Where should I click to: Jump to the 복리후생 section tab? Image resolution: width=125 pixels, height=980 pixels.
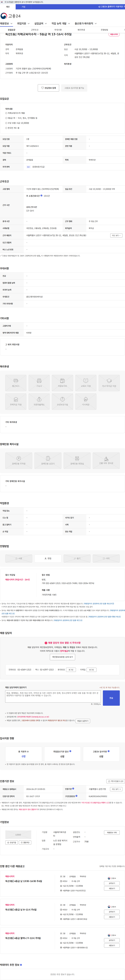coord(81,30)
